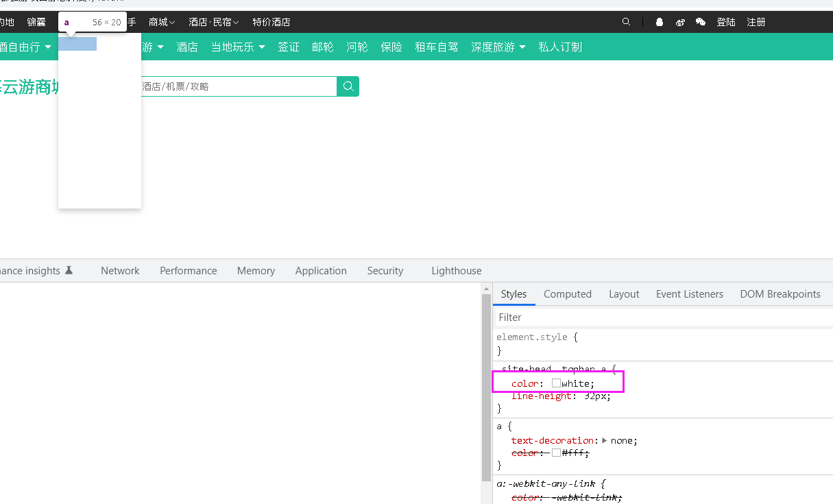This screenshot has width=833, height=504.
Task: Open the DOM Breakpoints tab
Action: click(x=780, y=293)
